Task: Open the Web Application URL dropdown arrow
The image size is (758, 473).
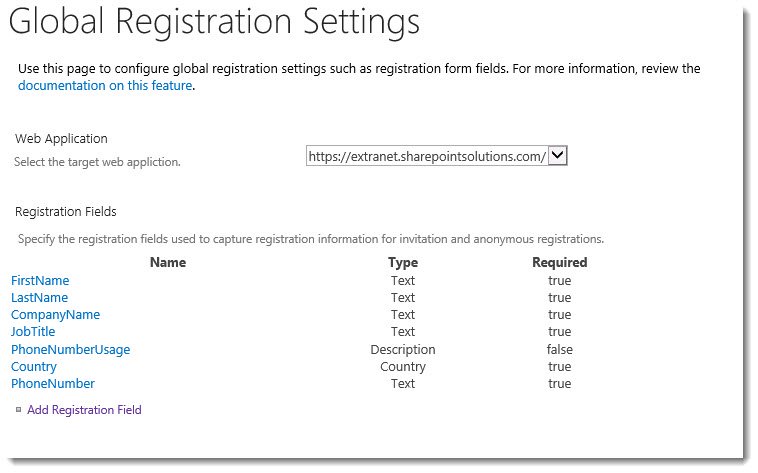Action: point(557,156)
